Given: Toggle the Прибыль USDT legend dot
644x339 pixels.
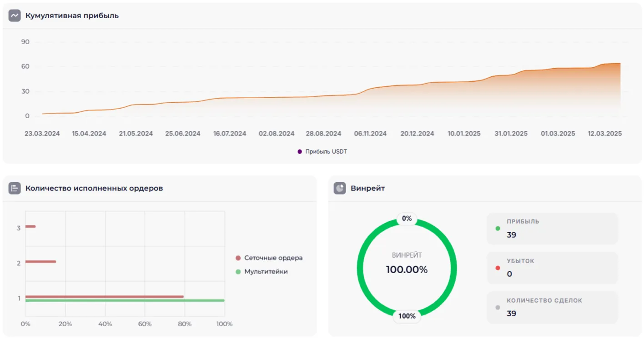Looking at the screenshot, I should pos(300,152).
